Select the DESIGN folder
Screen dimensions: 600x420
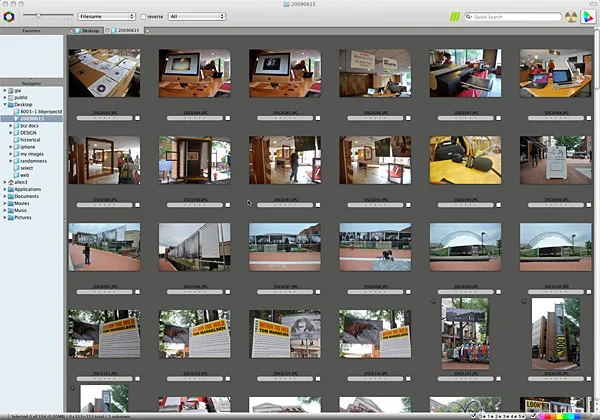tap(25, 133)
